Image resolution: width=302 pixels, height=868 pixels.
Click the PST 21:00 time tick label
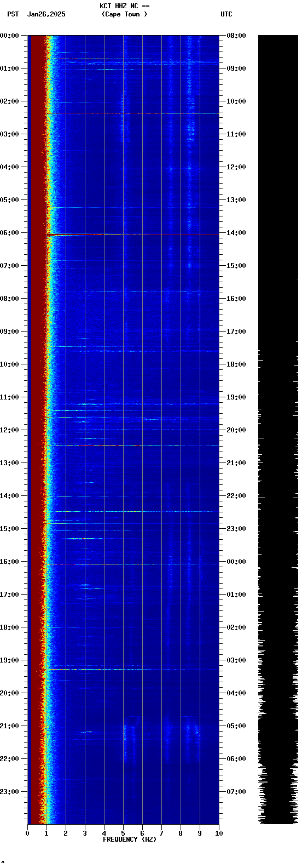[9, 726]
